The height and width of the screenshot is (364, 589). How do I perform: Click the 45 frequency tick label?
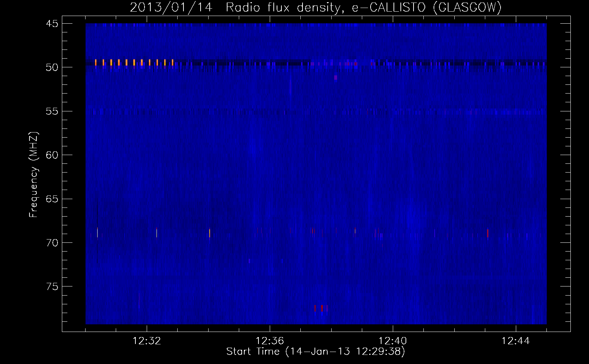pyautogui.click(x=52, y=24)
